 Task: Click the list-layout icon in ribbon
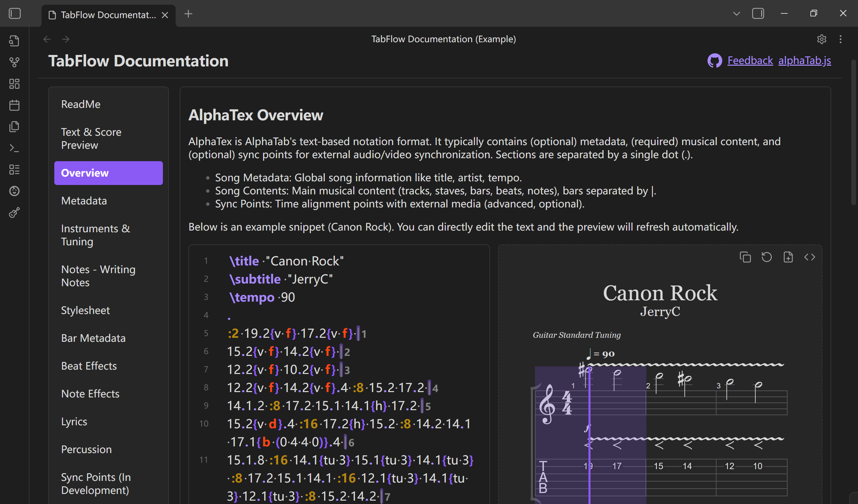tap(14, 170)
